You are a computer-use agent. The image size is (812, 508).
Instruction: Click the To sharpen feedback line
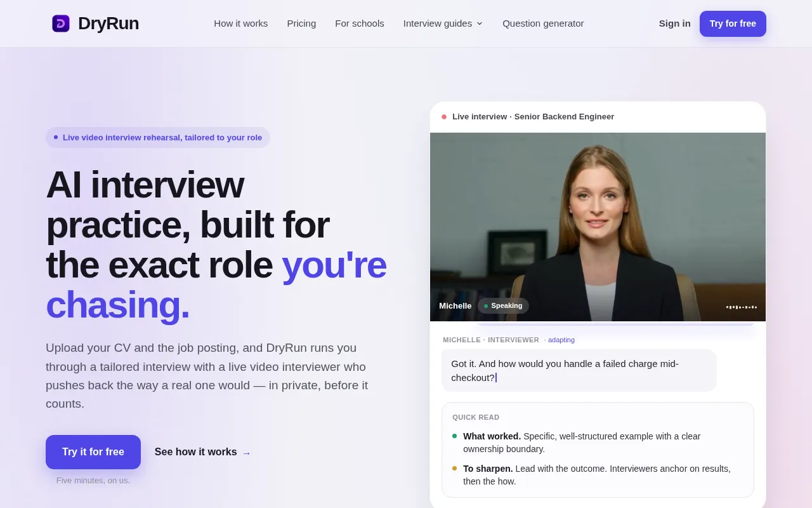point(597,475)
